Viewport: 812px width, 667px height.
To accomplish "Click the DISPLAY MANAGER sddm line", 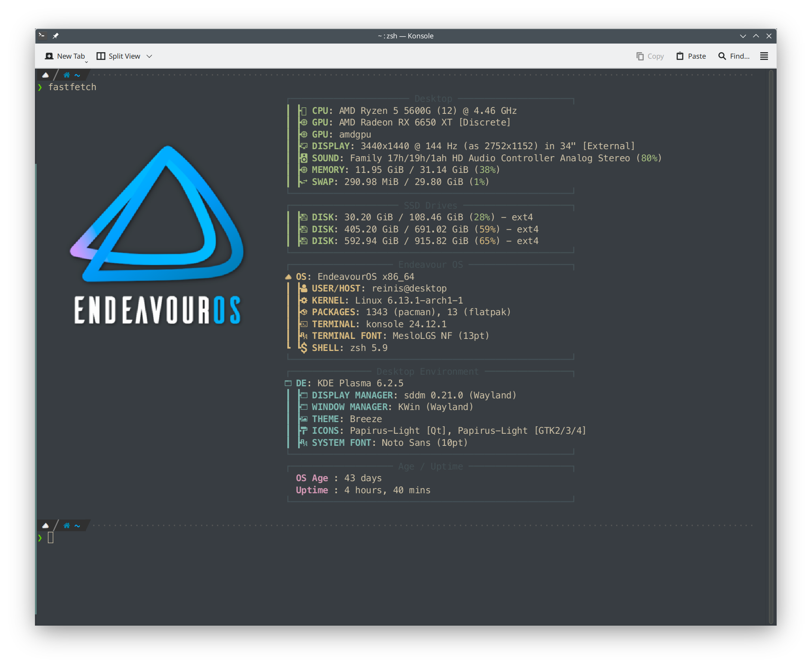I will coord(408,395).
